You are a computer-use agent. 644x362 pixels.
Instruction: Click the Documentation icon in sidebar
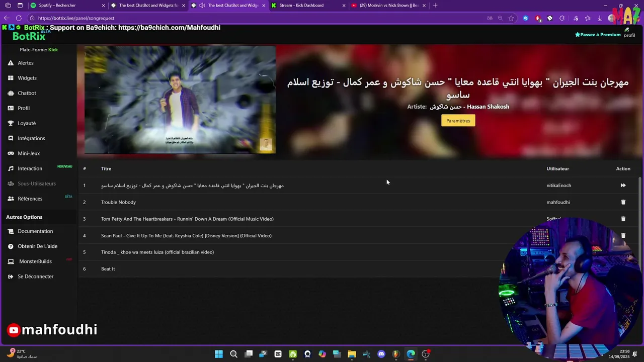pos(11,231)
